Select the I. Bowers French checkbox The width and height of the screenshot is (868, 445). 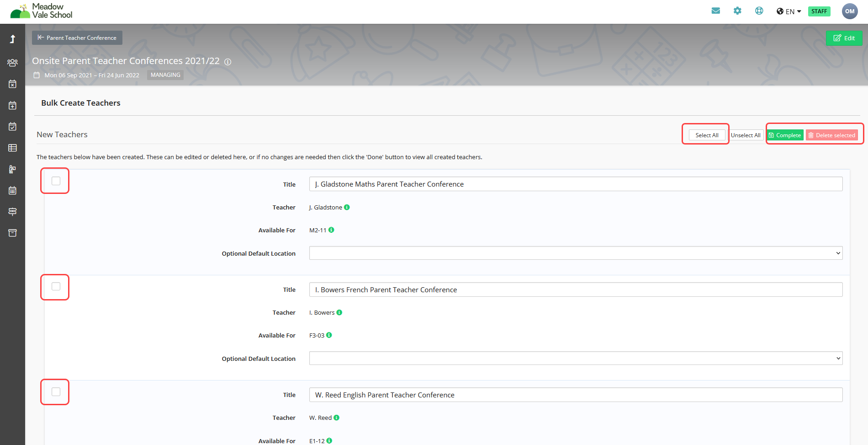point(56,287)
